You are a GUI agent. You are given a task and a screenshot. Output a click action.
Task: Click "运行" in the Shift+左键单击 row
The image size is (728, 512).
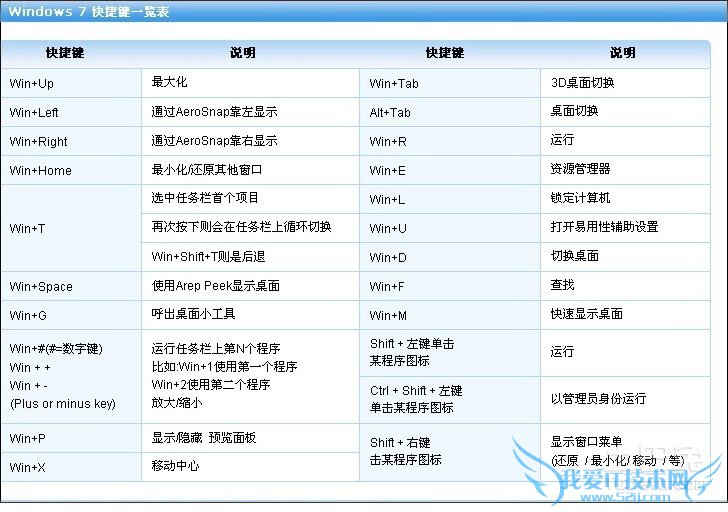pos(562,351)
